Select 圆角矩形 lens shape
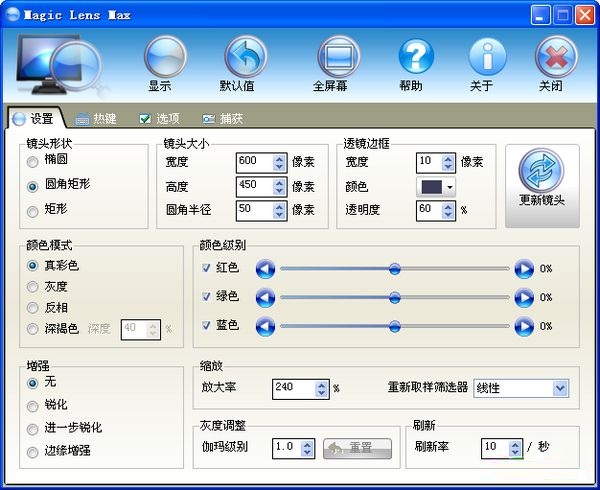Viewport: 600px width, 490px height. 33,186
